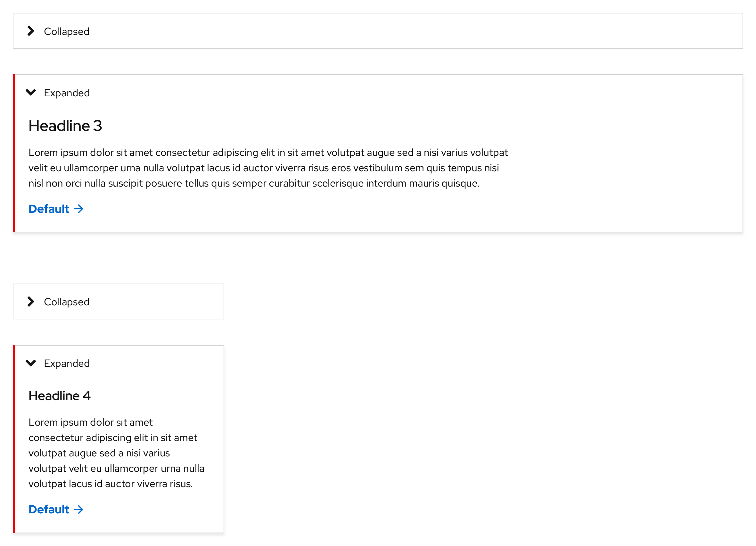Click the down chevron icon next to Expanded above Headline 4
756x546 pixels.
(x=32, y=363)
